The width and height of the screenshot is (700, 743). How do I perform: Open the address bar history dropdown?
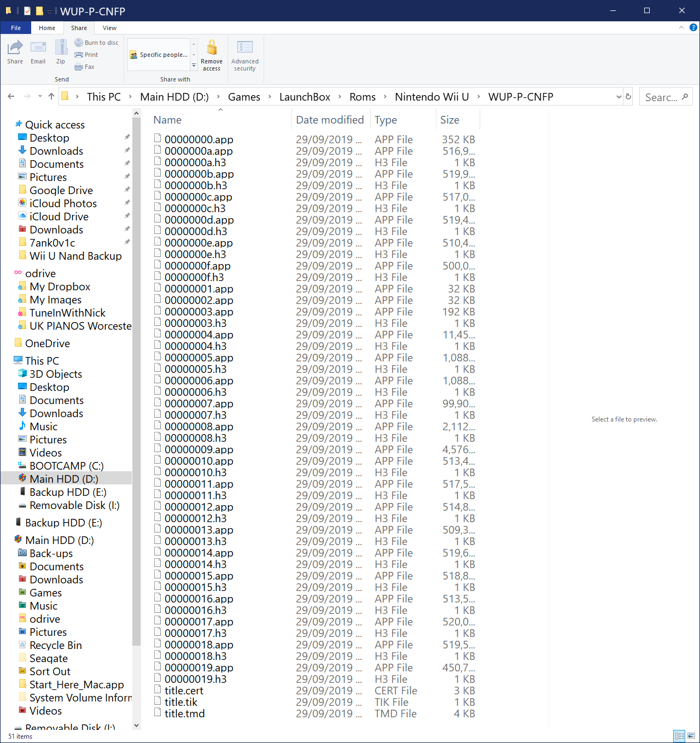point(619,97)
